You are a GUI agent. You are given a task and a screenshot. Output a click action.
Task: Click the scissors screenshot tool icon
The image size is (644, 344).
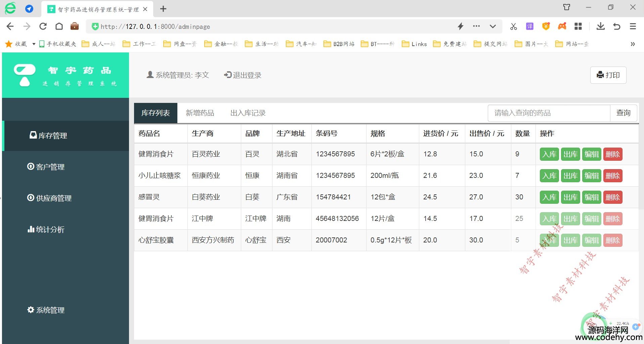click(513, 27)
